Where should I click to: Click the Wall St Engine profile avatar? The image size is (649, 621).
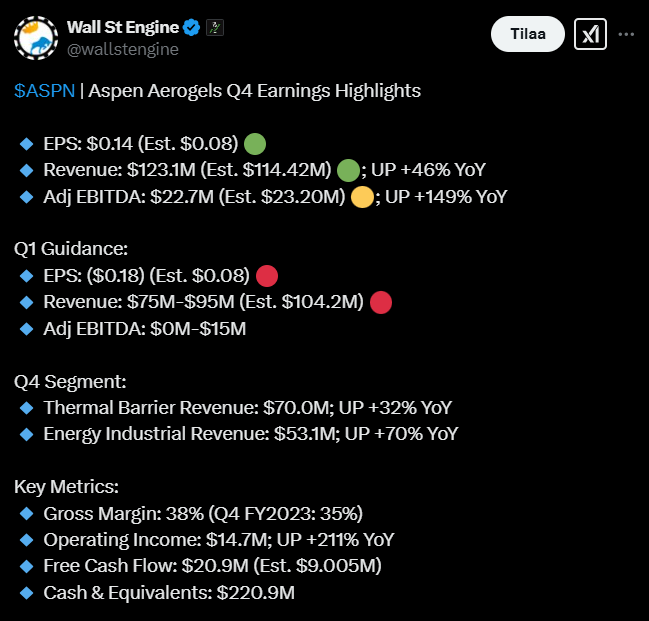coord(35,37)
